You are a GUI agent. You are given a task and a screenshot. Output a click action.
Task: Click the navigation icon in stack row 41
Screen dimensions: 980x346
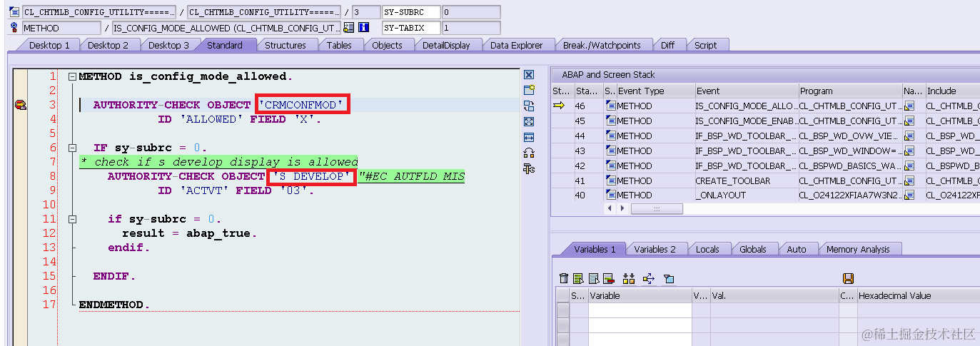(909, 180)
